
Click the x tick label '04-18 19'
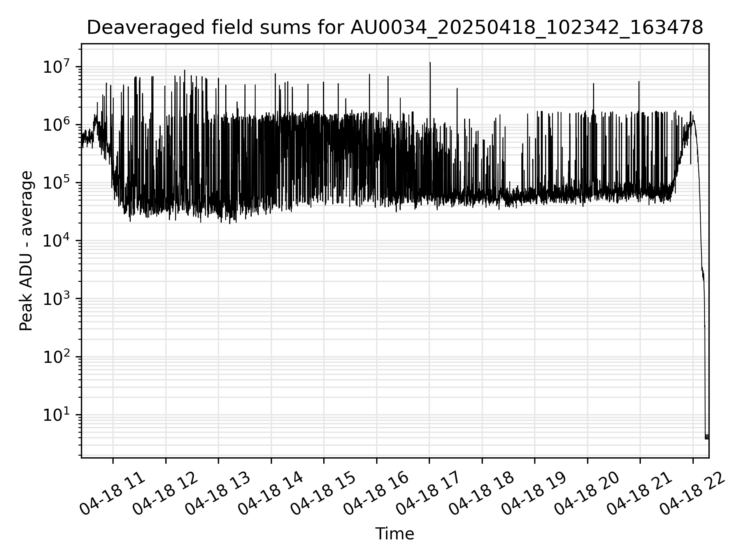pyautogui.click(x=534, y=493)
